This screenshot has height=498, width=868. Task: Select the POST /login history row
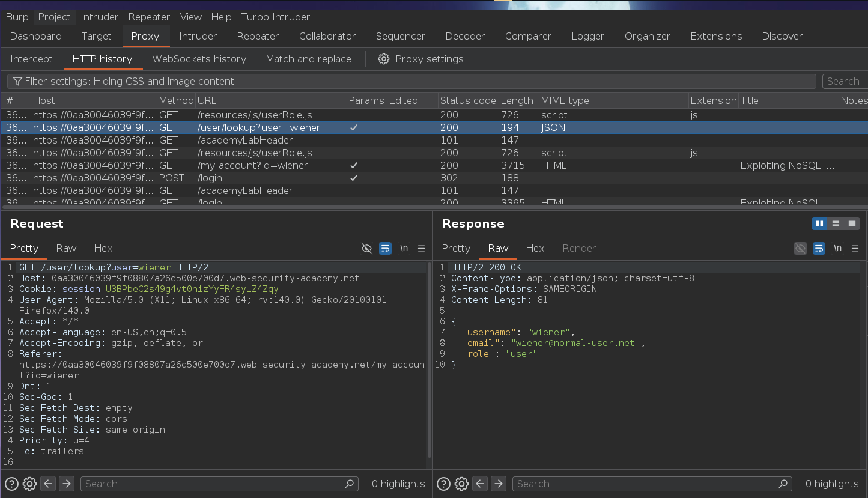pos(434,178)
